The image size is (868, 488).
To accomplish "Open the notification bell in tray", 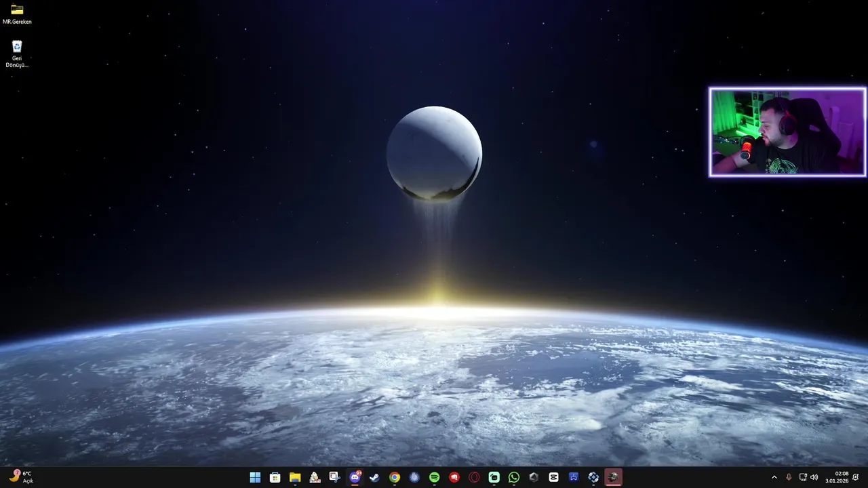I will coord(856,477).
